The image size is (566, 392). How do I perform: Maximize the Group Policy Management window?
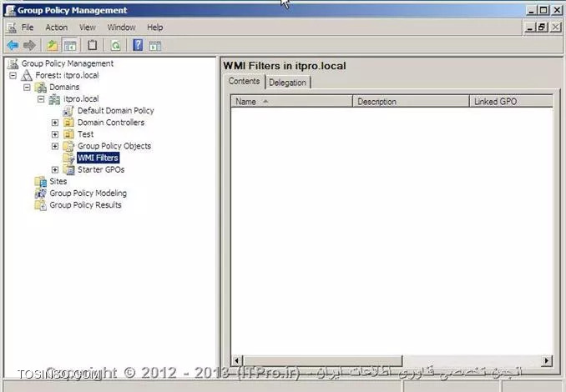[x=543, y=10]
